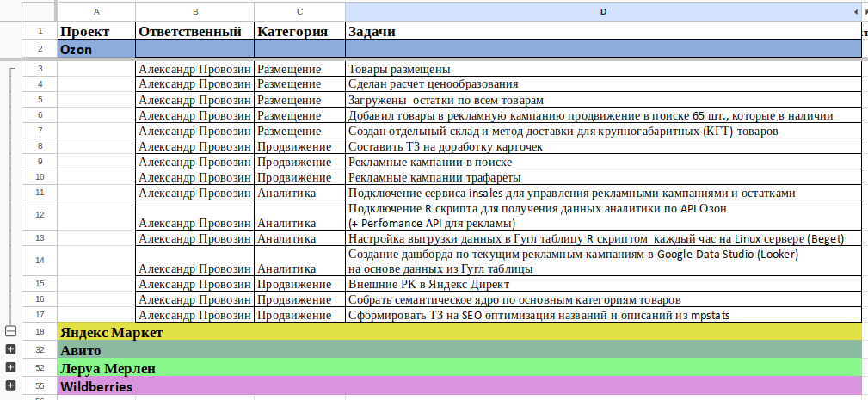The height and width of the screenshot is (400, 868).
Task: Select cell about 65 шт. рекламную кампанию
Action: 603,115
